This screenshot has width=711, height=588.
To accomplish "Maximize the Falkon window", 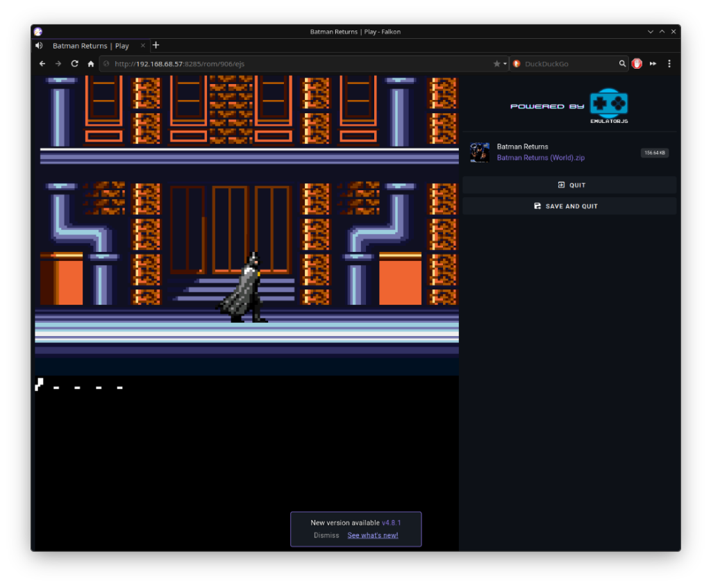I will (x=662, y=32).
